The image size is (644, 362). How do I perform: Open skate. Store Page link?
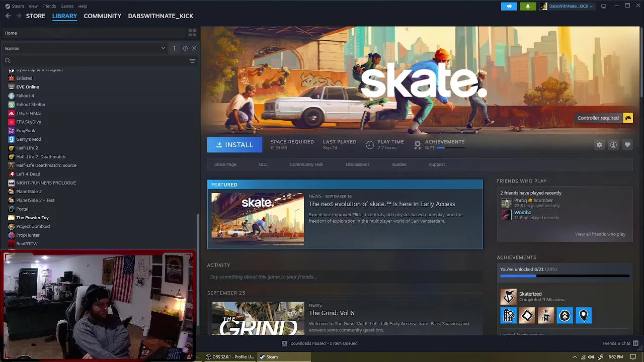tap(225, 164)
